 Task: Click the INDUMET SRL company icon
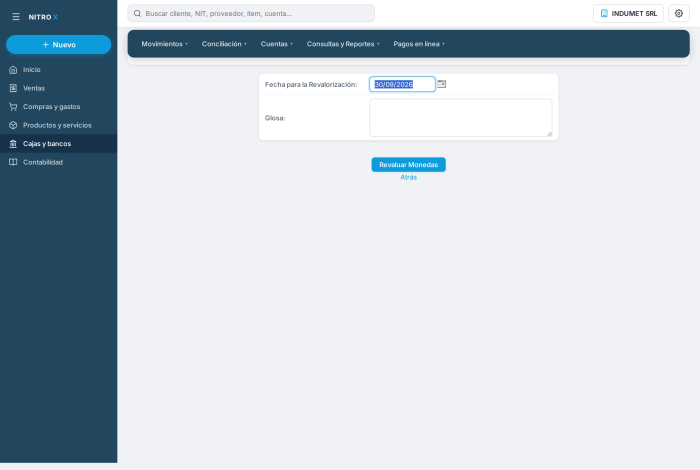[x=604, y=13]
